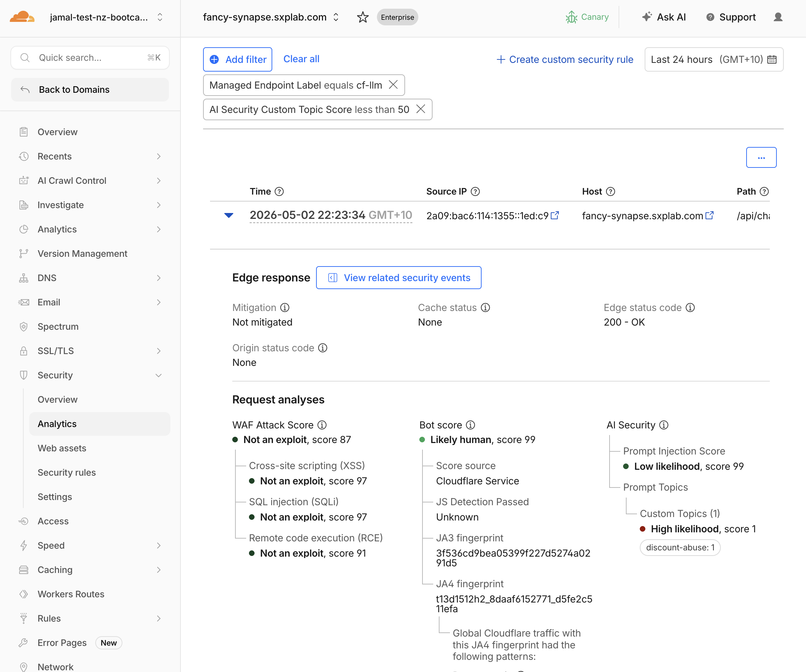
Task: Collapse the Security section
Action: 90,375
